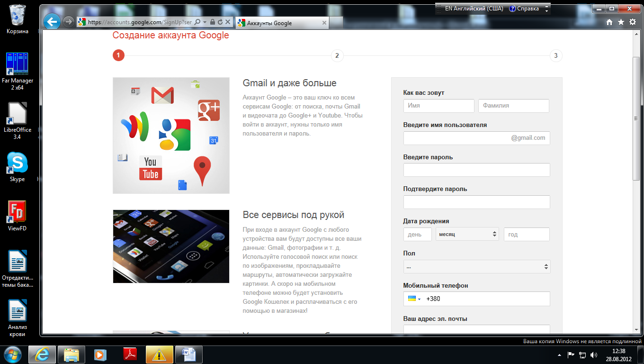The width and height of the screenshot is (644, 364).
Task: Select the Аккаунты Google tab
Action: tap(282, 23)
